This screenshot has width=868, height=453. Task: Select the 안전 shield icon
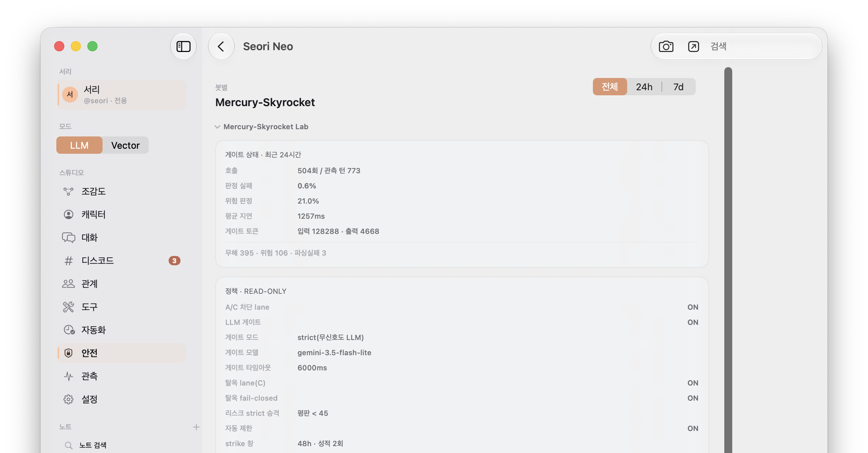point(68,353)
